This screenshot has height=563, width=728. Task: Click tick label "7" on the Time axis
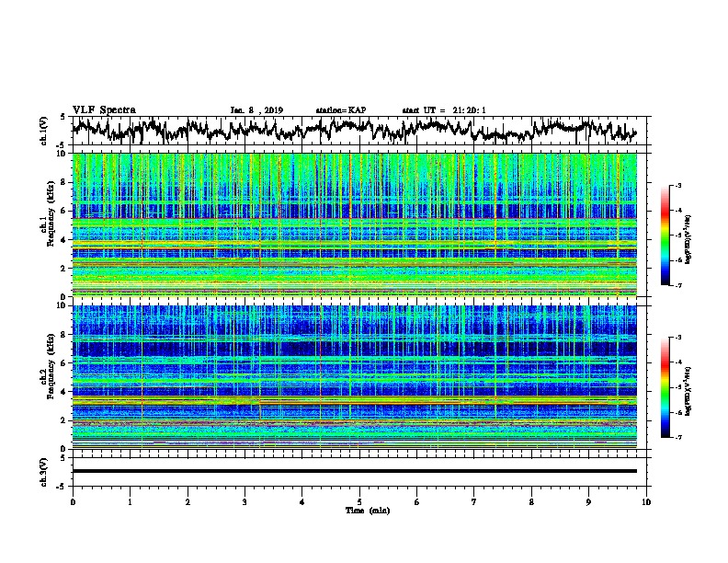[x=474, y=502]
